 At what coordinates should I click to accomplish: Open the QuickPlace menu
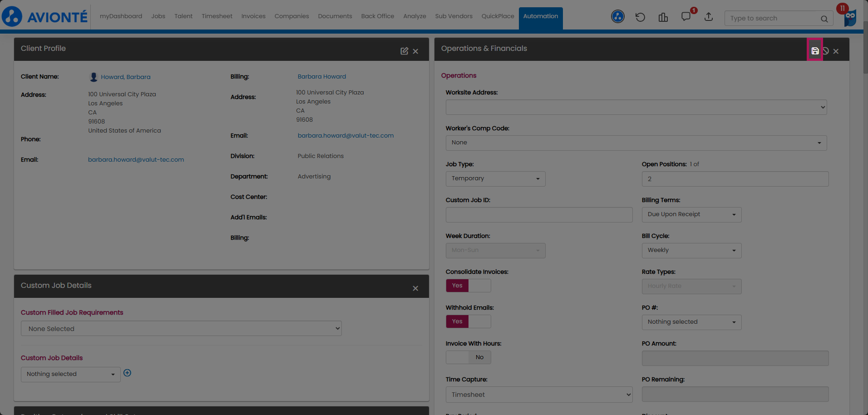click(498, 16)
